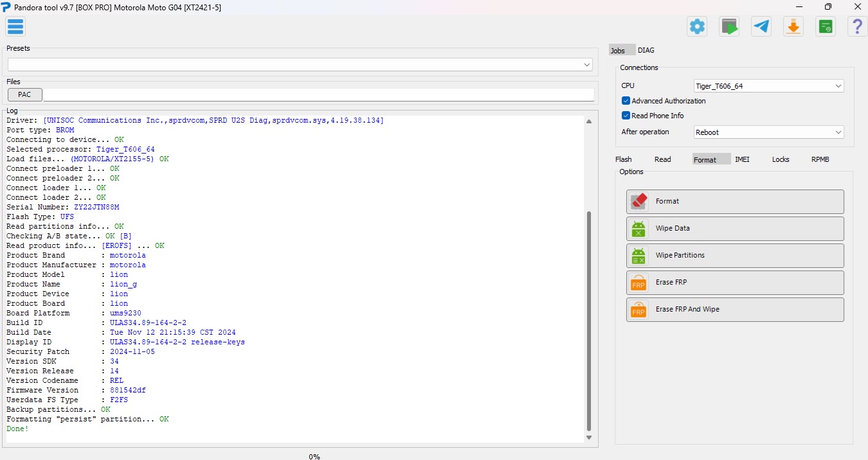Expand the CPU Tiger_T606_64 dropdown
The image size is (868, 460).
[768, 86]
